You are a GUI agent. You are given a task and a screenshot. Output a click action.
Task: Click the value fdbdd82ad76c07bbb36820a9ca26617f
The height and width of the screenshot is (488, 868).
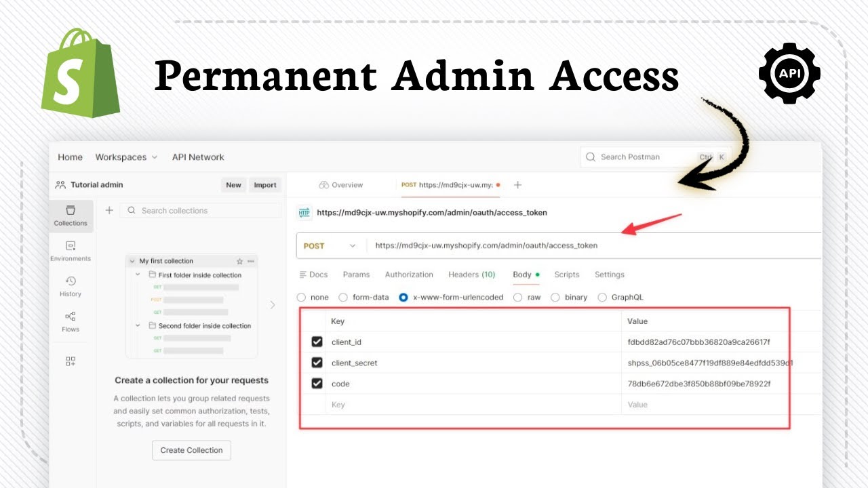[699, 342]
